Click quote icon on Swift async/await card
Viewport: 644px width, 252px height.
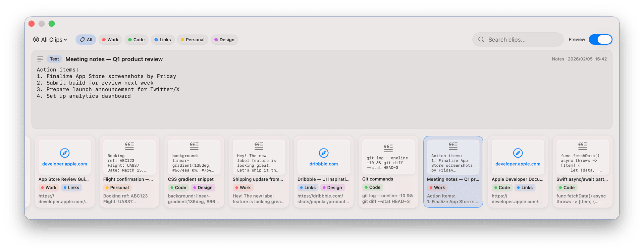pyautogui.click(x=583, y=146)
